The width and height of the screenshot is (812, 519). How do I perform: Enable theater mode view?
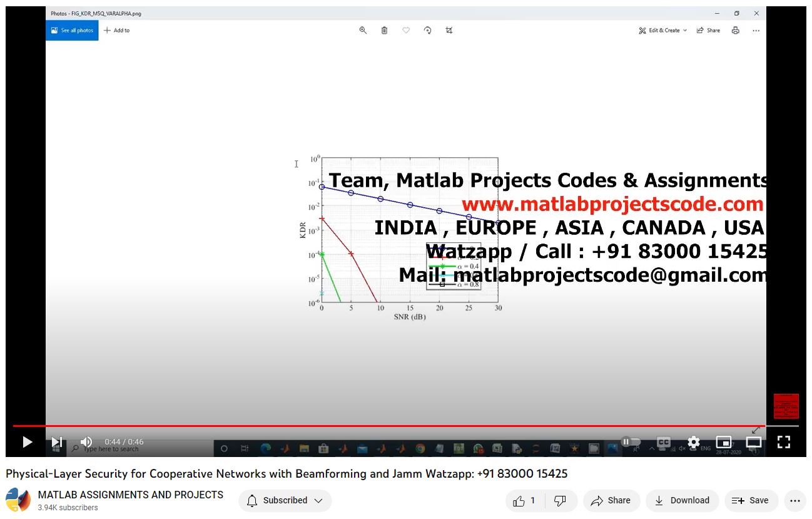754,442
